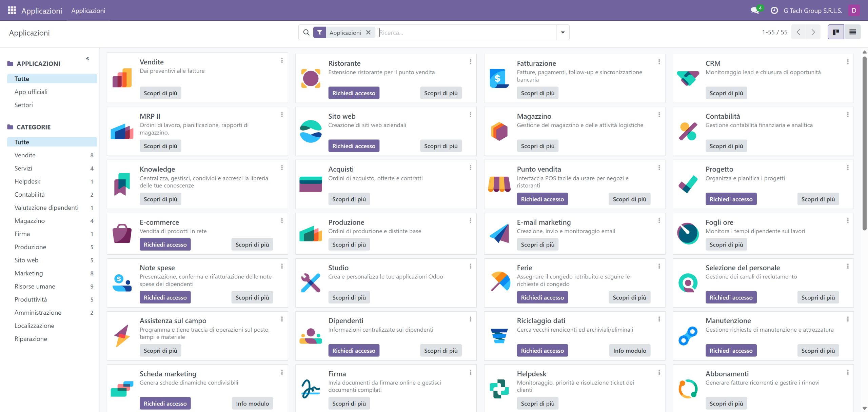The image size is (868, 412).
Task: Click Richiedi accesso for E-commerce
Action: (x=165, y=244)
